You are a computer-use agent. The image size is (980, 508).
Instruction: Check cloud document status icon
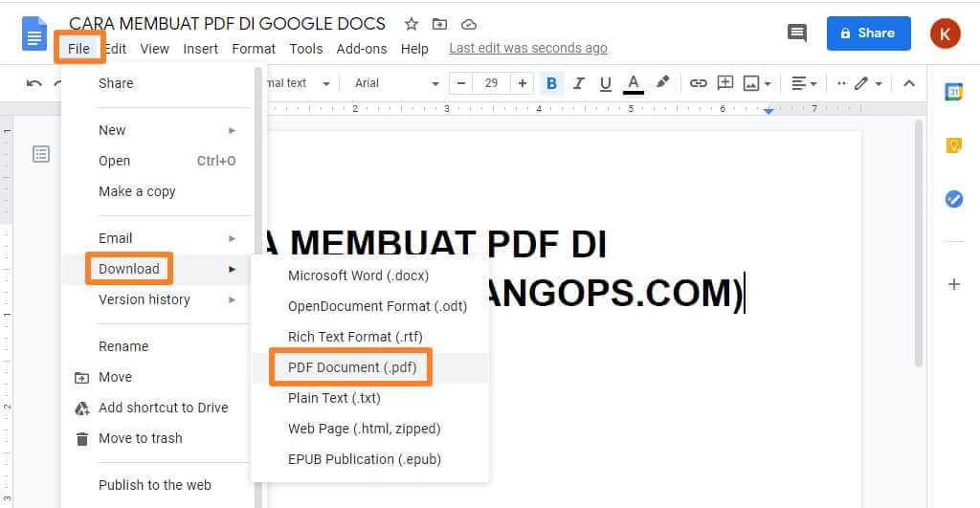pos(469,24)
